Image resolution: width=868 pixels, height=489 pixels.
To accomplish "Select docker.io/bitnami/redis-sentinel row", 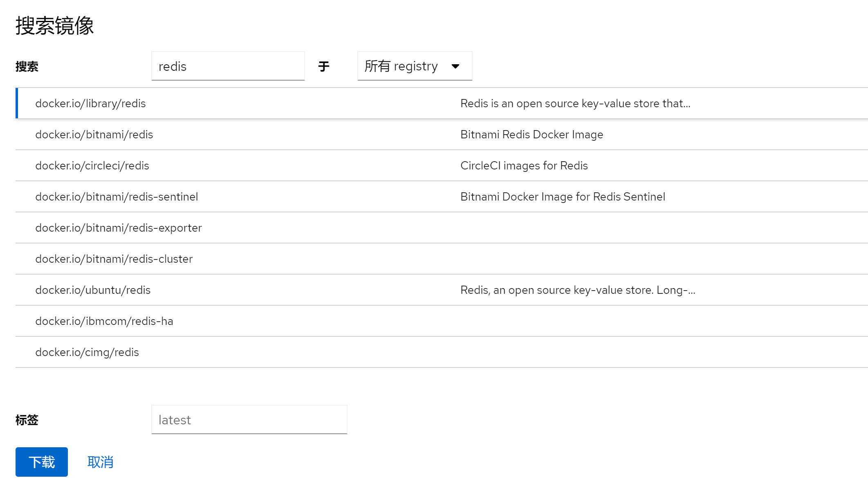I will [x=117, y=197].
